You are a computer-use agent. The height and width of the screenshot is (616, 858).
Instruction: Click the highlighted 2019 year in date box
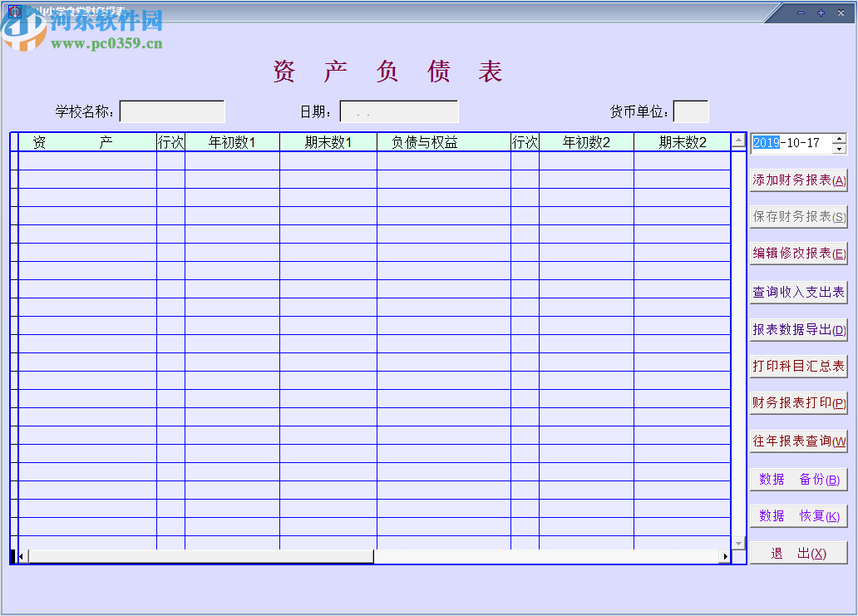click(766, 143)
